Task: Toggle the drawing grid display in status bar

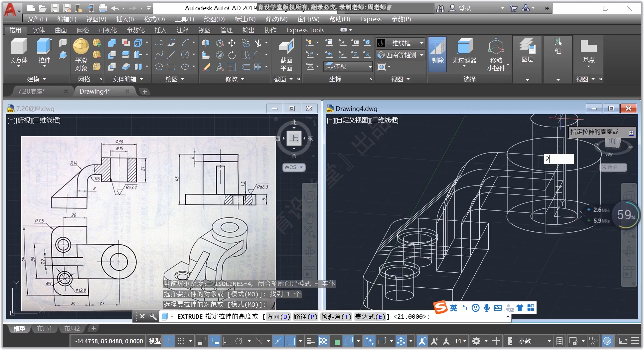Action: point(169,341)
